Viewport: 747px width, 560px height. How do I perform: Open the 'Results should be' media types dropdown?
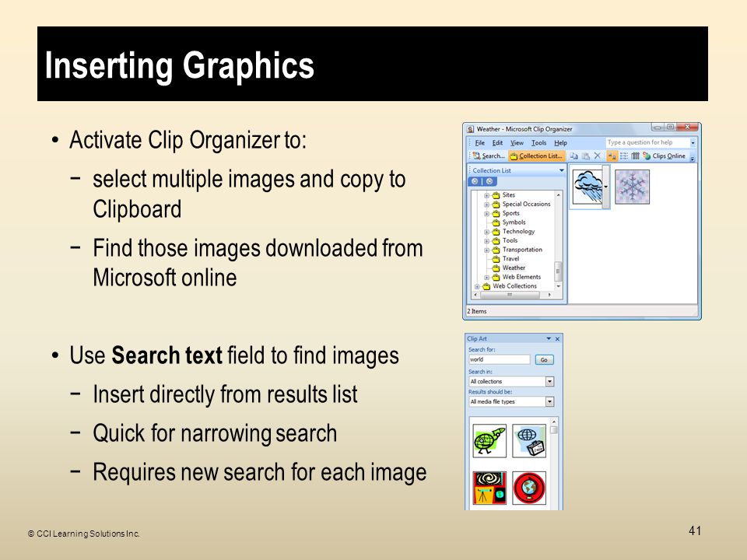549,401
